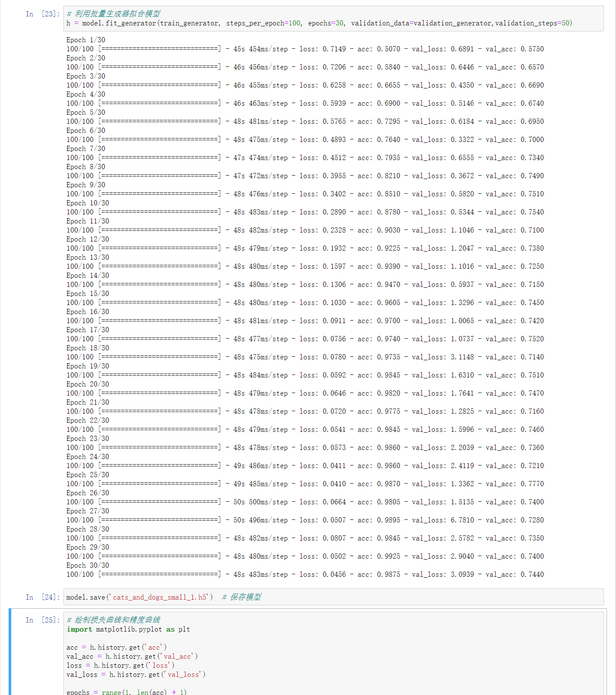
Task: Place cursor in the model.fit_generator code line
Action: [x=319, y=23]
